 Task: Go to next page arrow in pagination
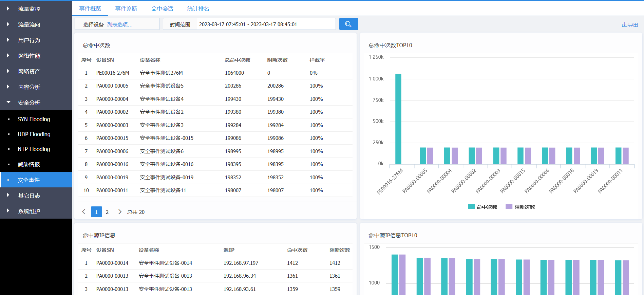coord(120,212)
